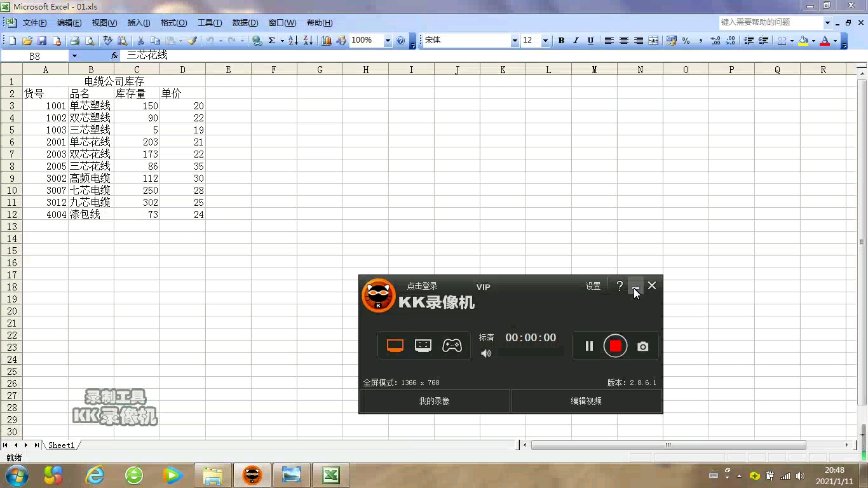868x488 pixels.
Task: Select the Format Painter brush icon
Action: point(193,40)
